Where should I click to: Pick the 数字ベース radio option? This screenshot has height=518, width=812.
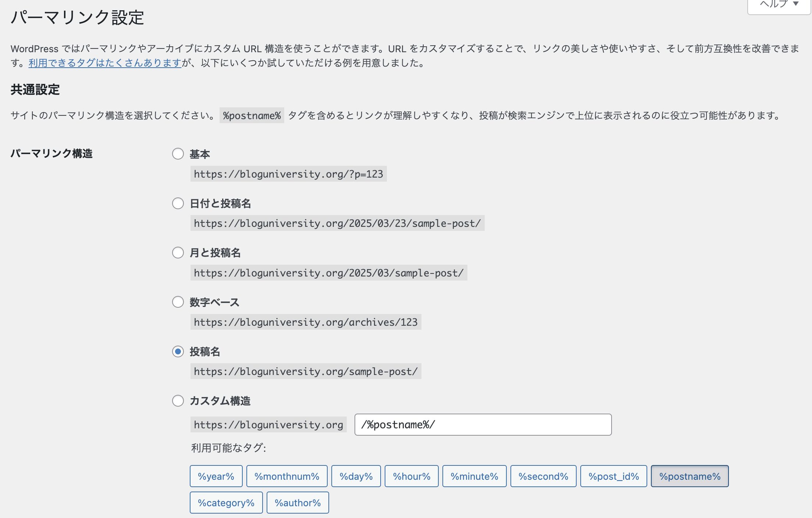178,302
